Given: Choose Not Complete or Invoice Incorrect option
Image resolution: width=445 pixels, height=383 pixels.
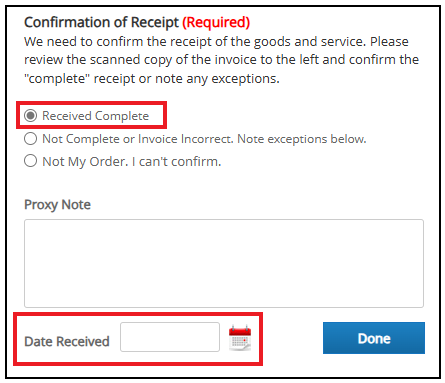Looking at the screenshot, I should (30, 139).
